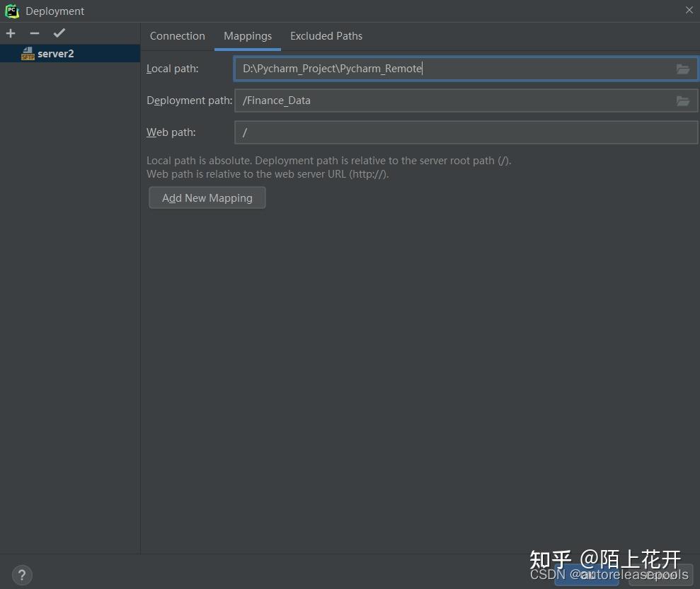The image size is (700, 589).
Task: Open the Excluded Paths tab
Action: 326,35
